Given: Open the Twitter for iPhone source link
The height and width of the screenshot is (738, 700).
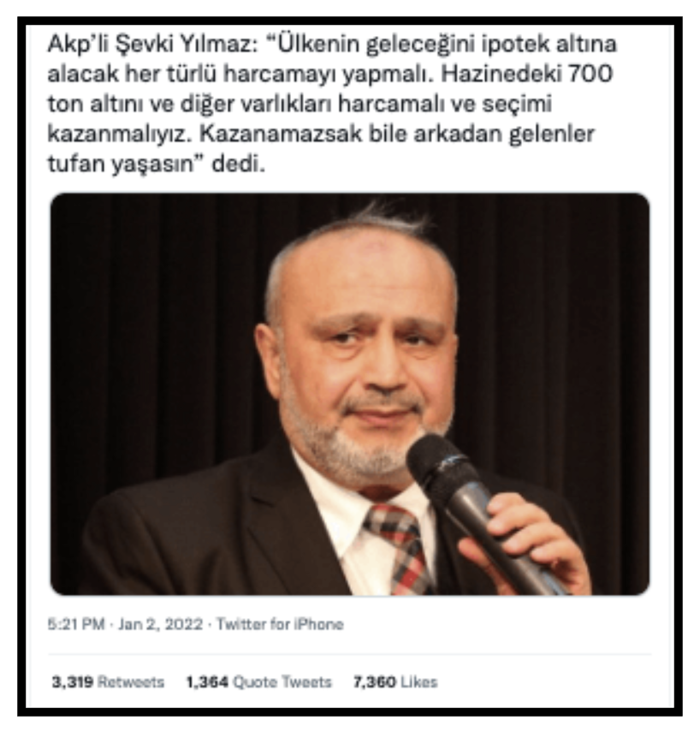Looking at the screenshot, I should coord(280,624).
